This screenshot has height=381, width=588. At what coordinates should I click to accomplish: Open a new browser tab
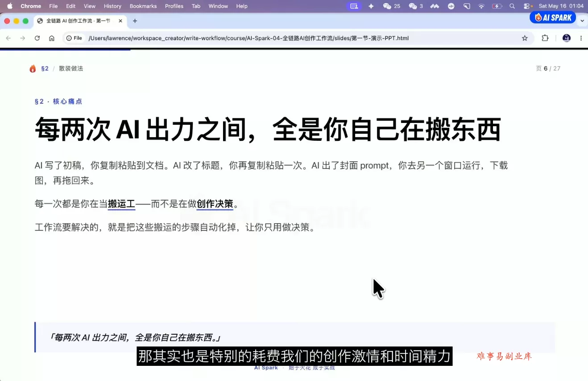[x=135, y=21]
